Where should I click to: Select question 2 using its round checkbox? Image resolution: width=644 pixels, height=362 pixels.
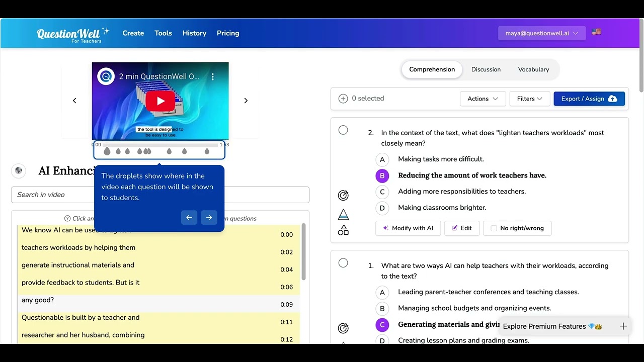pyautogui.click(x=343, y=130)
